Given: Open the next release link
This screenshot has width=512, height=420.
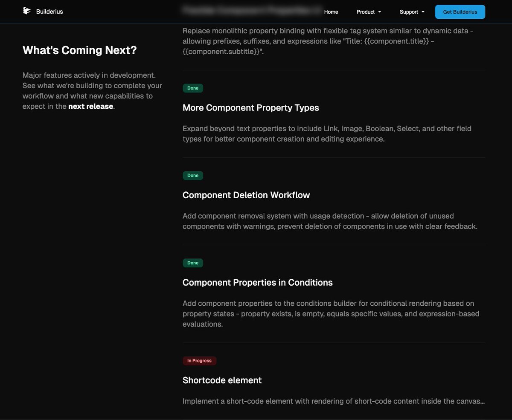Looking at the screenshot, I should point(90,106).
